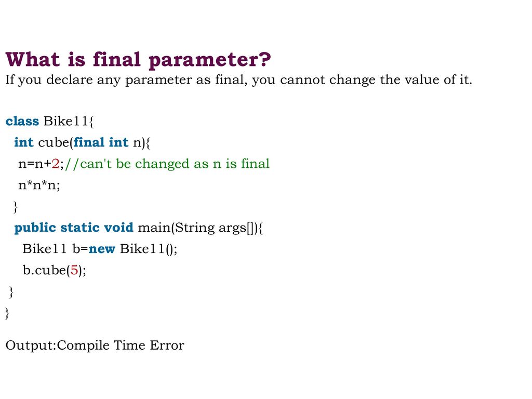The width and height of the screenshot is (532, 399).
Task: Click the heading 'What is final parameter?'
Action: coord(138,60)
